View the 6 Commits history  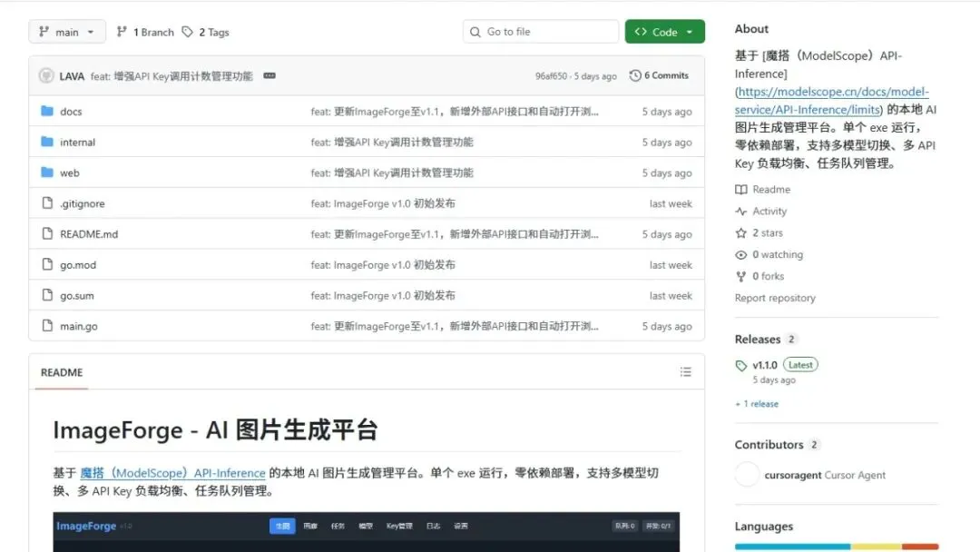pyautogui.click(x=659, y=75)
